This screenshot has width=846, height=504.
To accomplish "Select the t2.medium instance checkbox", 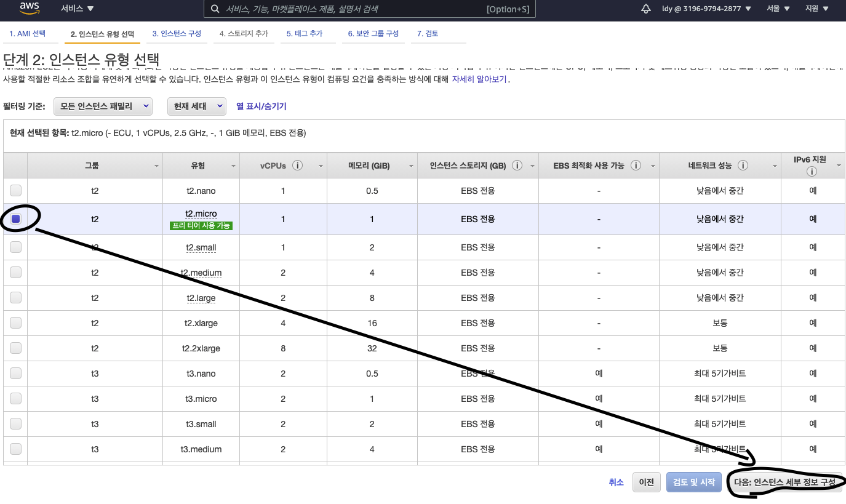I will 16,272.
